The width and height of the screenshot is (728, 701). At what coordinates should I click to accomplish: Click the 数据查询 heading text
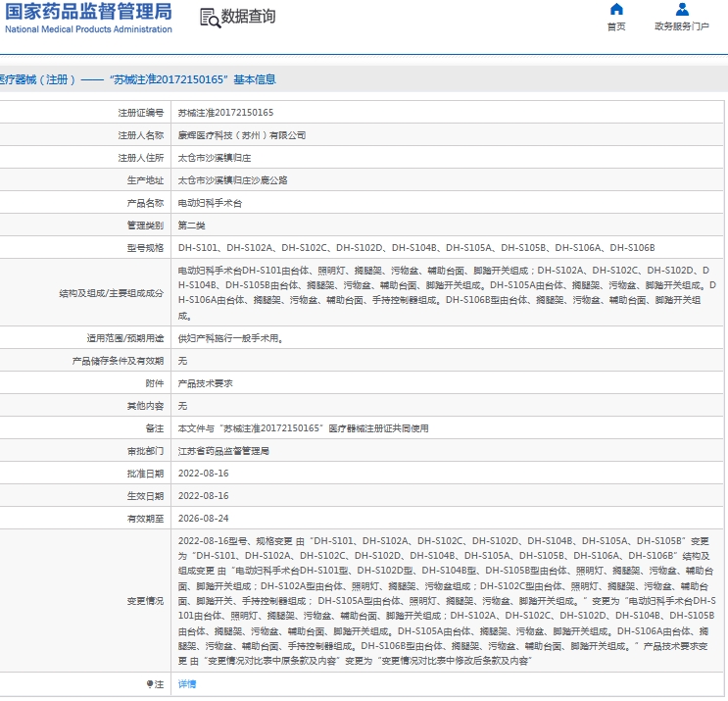249,17
